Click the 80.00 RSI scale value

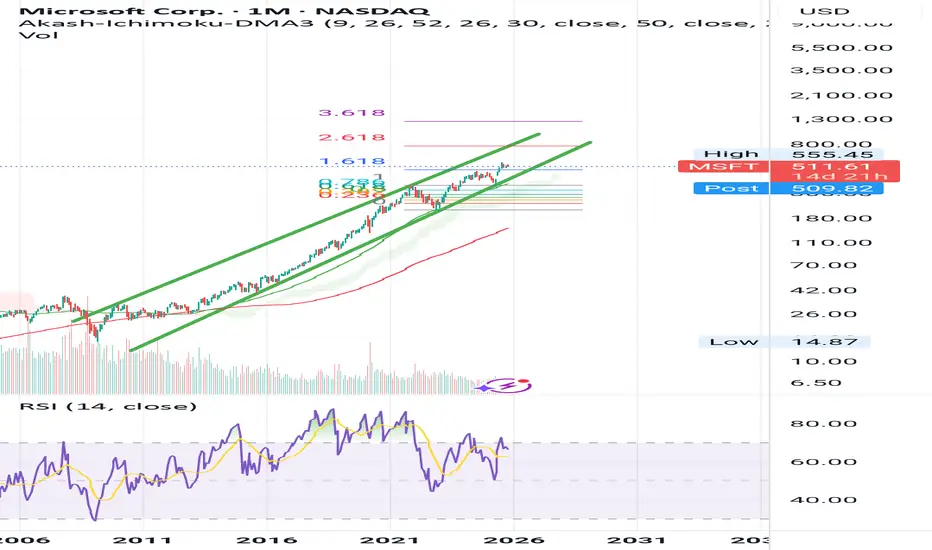click(823, 424)
